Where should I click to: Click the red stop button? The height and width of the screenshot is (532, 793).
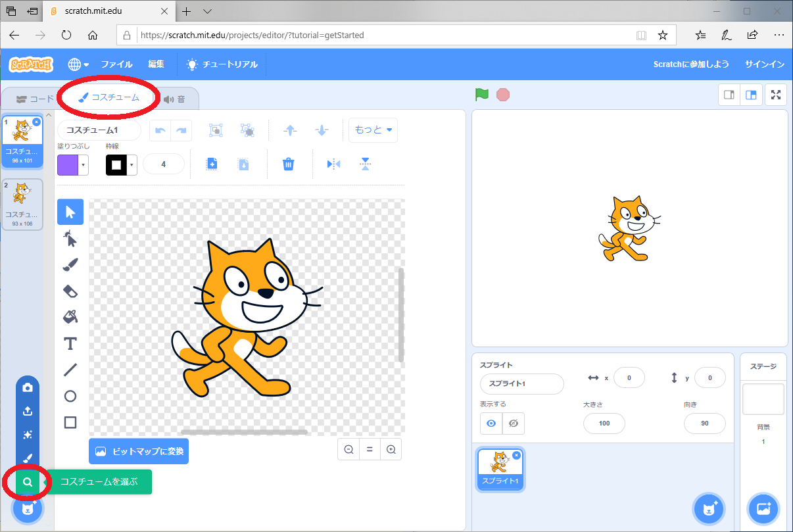[x=503, y=95]
